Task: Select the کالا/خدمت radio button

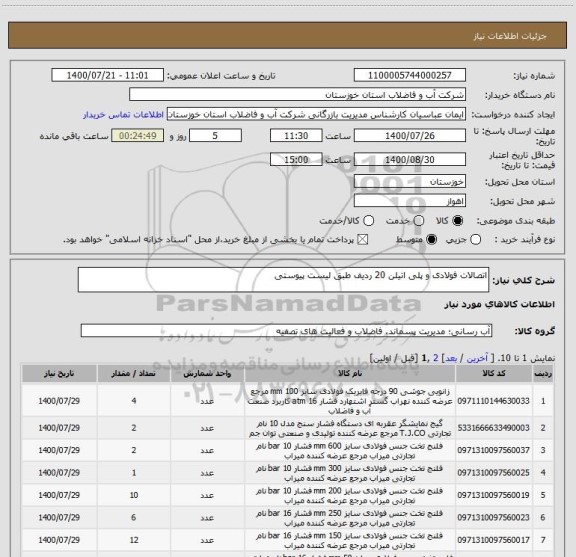Action: (368, 221)
